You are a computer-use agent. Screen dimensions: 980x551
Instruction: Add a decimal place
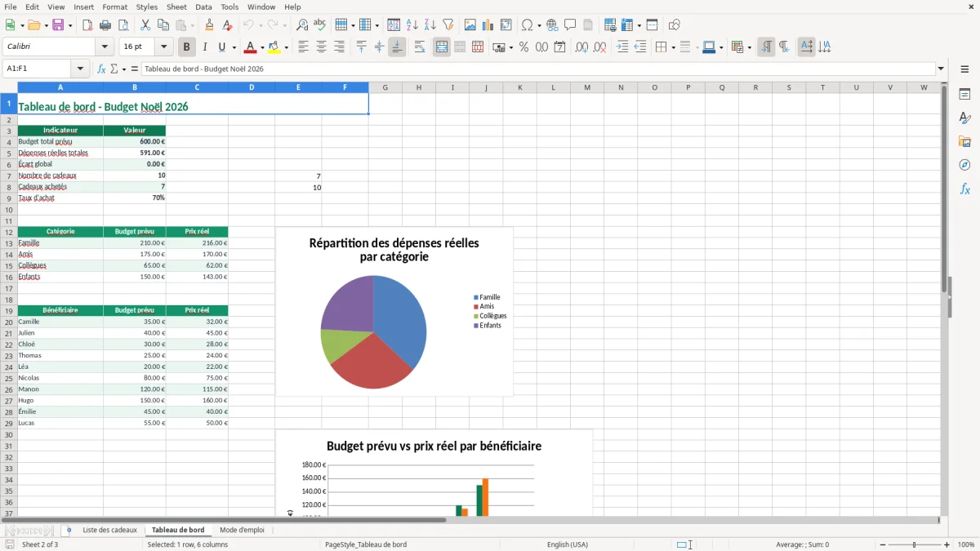click(x=582, y=47)
